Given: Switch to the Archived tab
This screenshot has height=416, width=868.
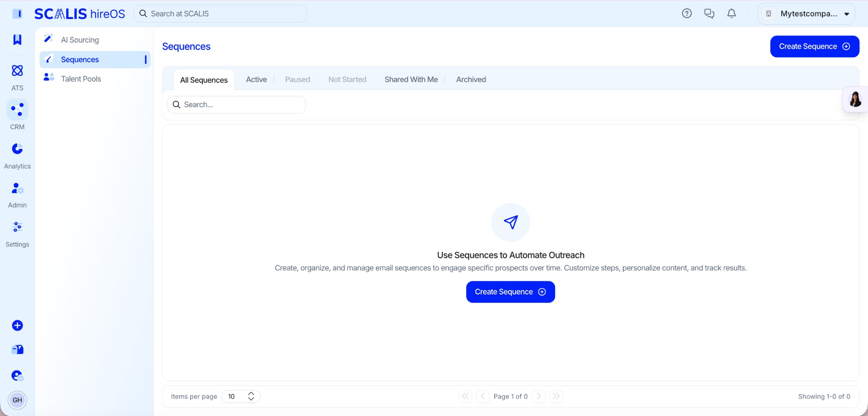Looking at the screenshot, I should (471, 80).
